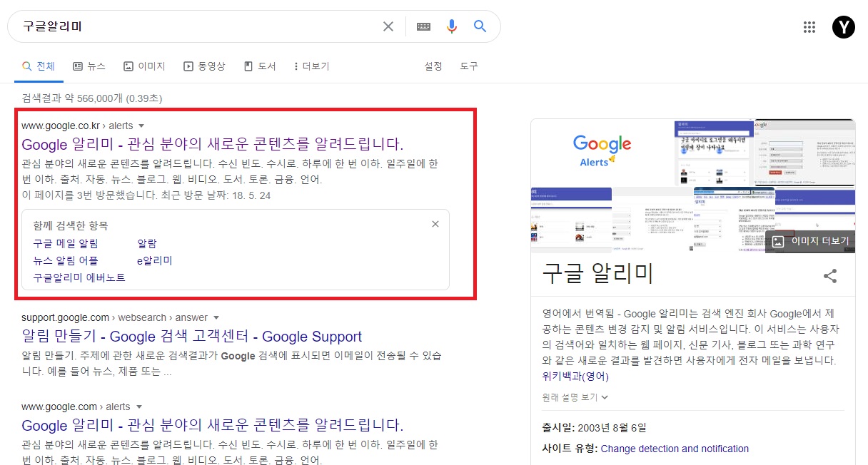Expand 원래 설명 보기
The height and width of the screenshot is (465, 868).
click(x=575, y=397)
